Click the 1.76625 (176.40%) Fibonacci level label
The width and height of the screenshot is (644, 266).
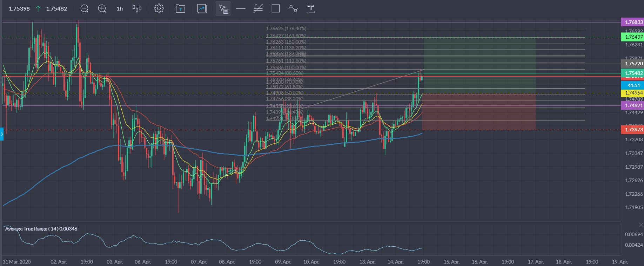[286, 28]
